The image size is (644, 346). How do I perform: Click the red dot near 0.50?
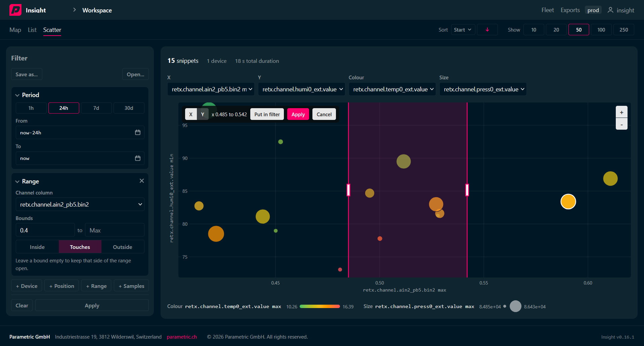pos(380,239)
